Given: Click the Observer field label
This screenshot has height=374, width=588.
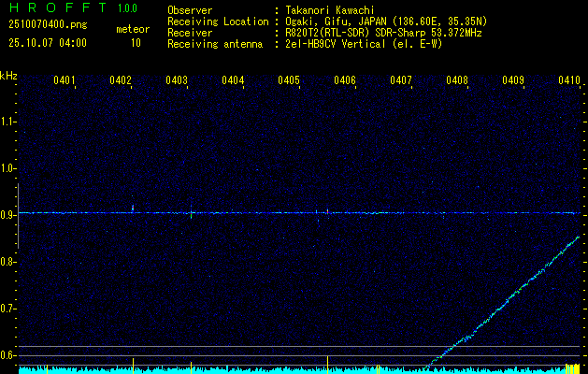Looking at the screenshot, I should pyautogui.click(x=190, y=10).
